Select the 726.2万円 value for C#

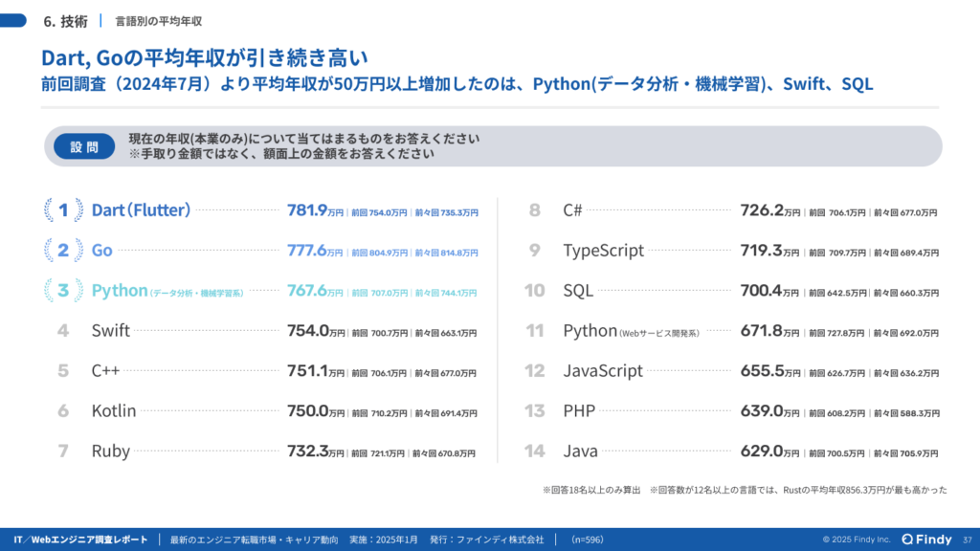[x=769, y=210]
